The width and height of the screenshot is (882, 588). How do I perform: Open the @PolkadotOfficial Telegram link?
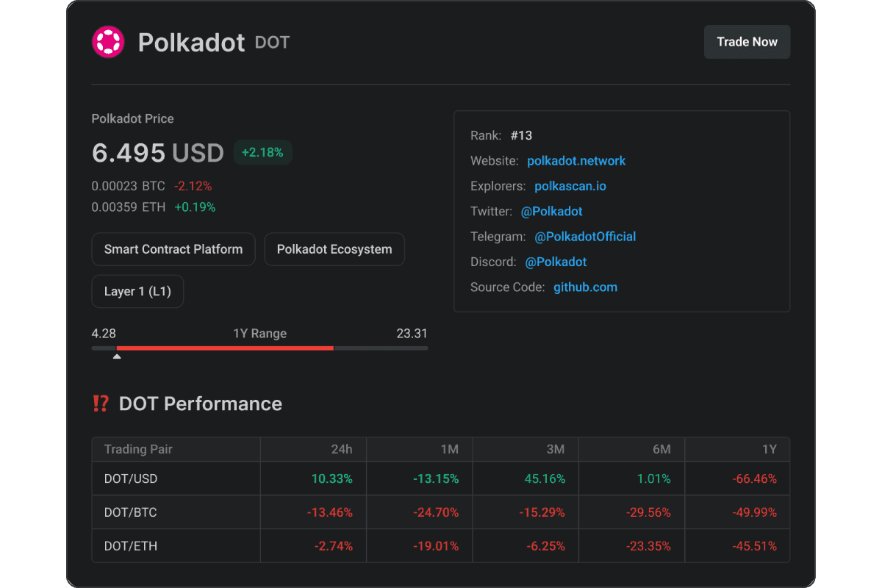[x=585, y=237]
